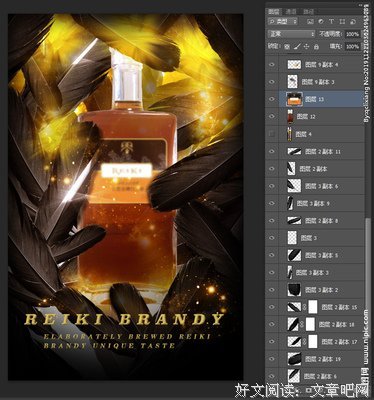Image resolution: width=374 pixels, height=400 pixels.
Task: Open the opacity 100% dropdown field
Action: tap(352, 34)
